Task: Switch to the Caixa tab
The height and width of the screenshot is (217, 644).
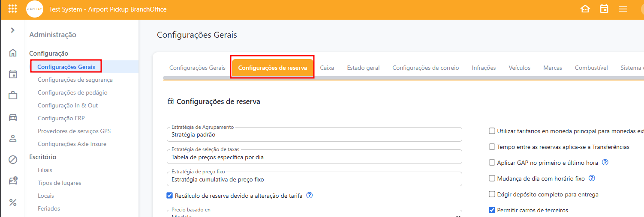Action: click(327, 68)
